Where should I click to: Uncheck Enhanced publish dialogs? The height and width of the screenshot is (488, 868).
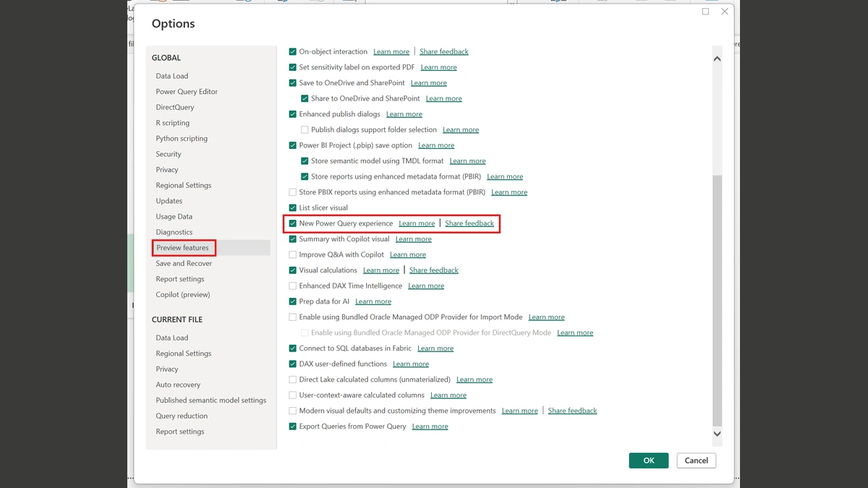pos(293,114)
